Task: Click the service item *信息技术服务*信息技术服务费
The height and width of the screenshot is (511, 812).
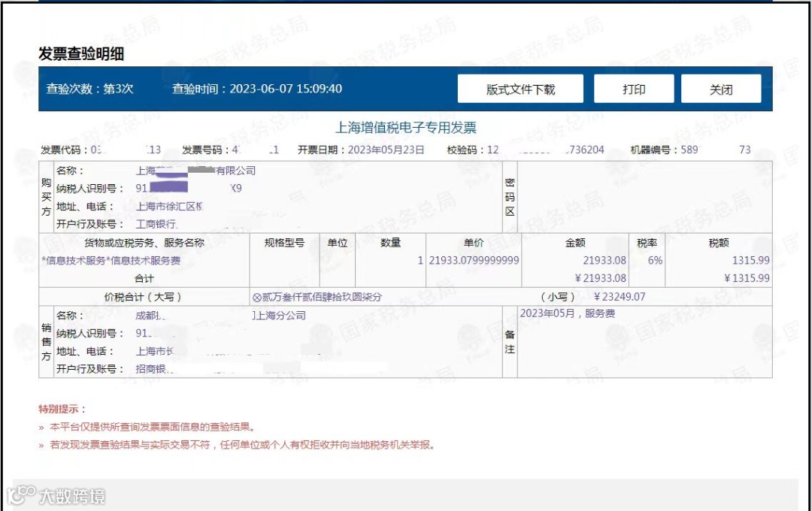Action: pyautogui.click(x=111, y=261)
